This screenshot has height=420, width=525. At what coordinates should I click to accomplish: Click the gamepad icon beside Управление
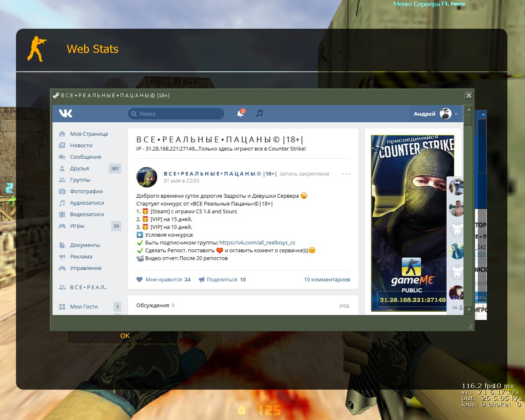[x=62, y=268]
